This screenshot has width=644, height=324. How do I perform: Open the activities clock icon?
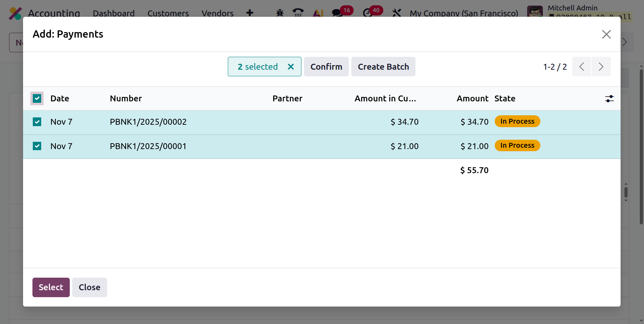[x=367, y=13]
